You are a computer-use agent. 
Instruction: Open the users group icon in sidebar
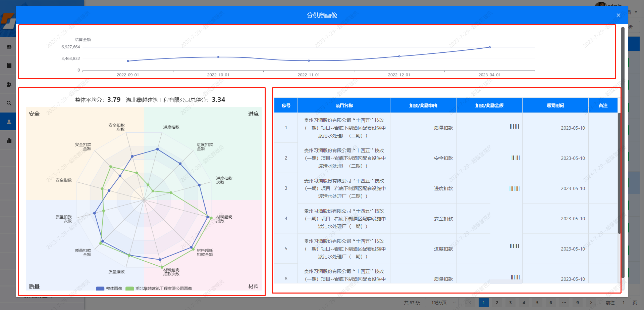(9, 84)
